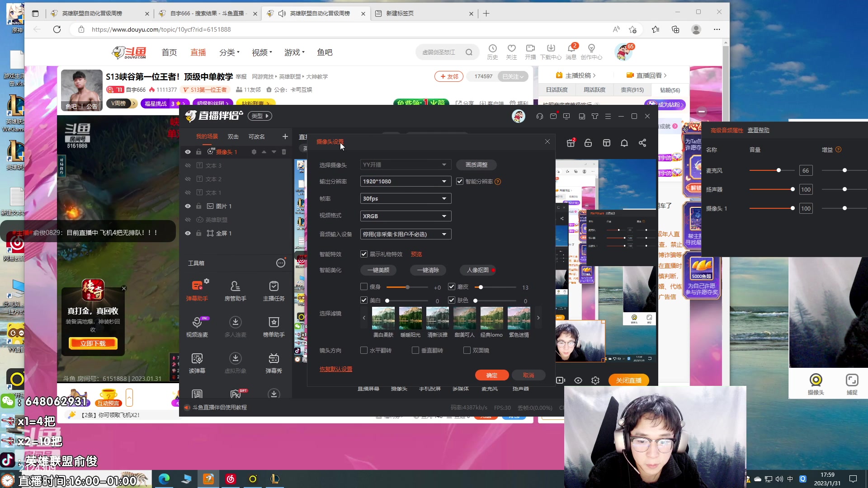
Task: Switch to the 可改名 scene tab
Action: [x=257, y=136]
